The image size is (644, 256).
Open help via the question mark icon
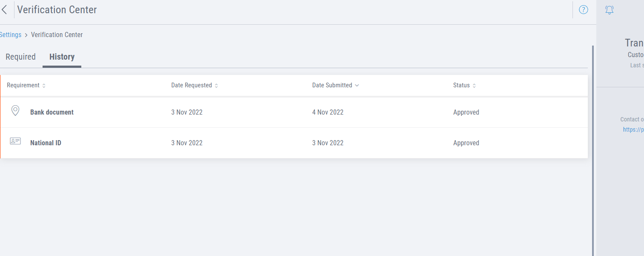(584, 9)
